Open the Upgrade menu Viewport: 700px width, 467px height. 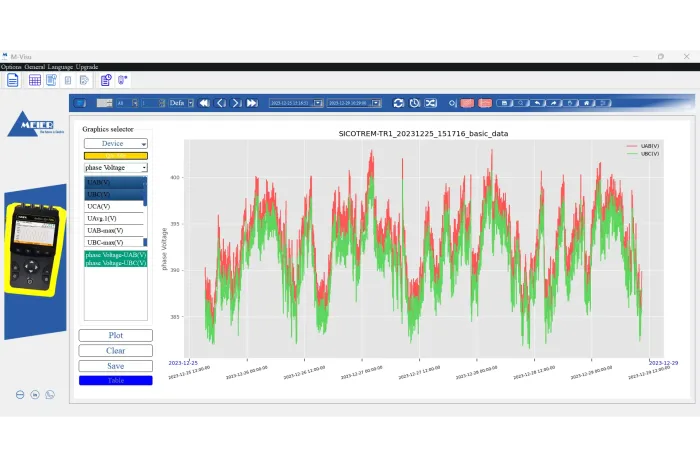coord(87,67)
